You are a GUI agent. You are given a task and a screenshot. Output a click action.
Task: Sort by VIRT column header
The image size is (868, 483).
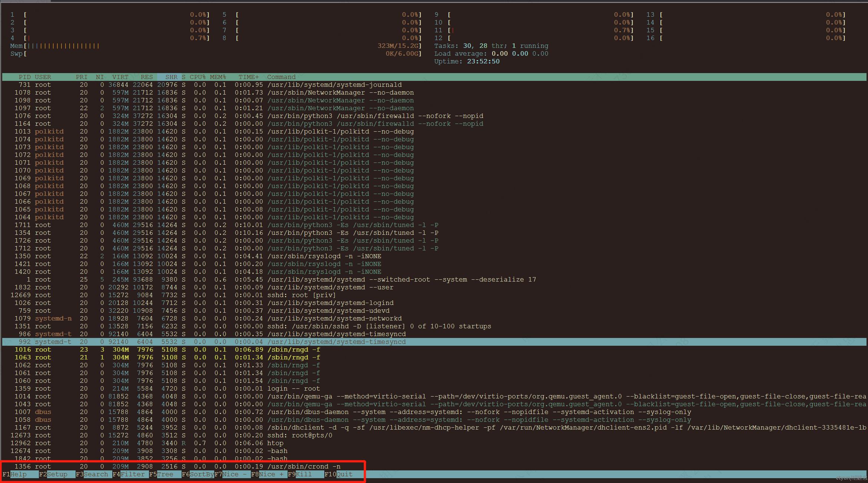pyautogui.click(x=120, y=77)
